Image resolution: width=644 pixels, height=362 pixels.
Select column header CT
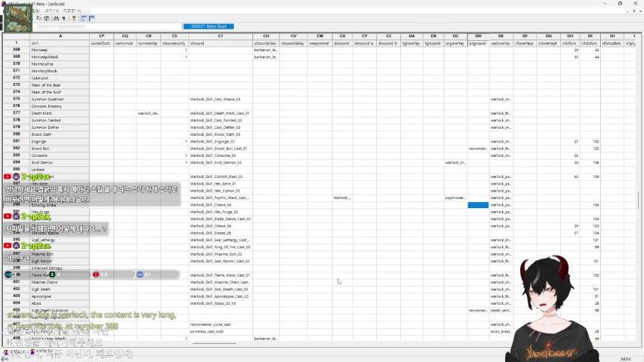(220, 36)
